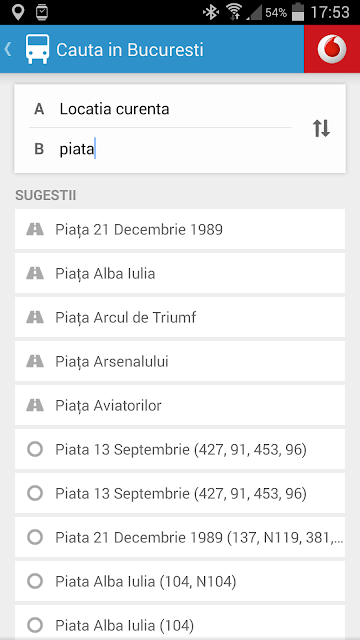Image resolution: width=360 pixels, height=640 pixels.
Task: Select stop circle for first Piata 13 Septembrie
Action: click(x=35, y=449)
